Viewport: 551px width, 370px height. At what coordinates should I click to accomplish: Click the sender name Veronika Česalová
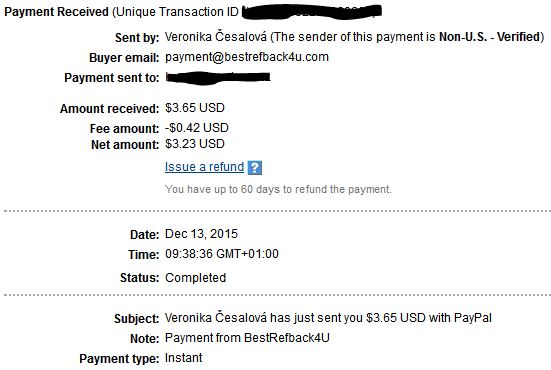(x=216, y=37)
